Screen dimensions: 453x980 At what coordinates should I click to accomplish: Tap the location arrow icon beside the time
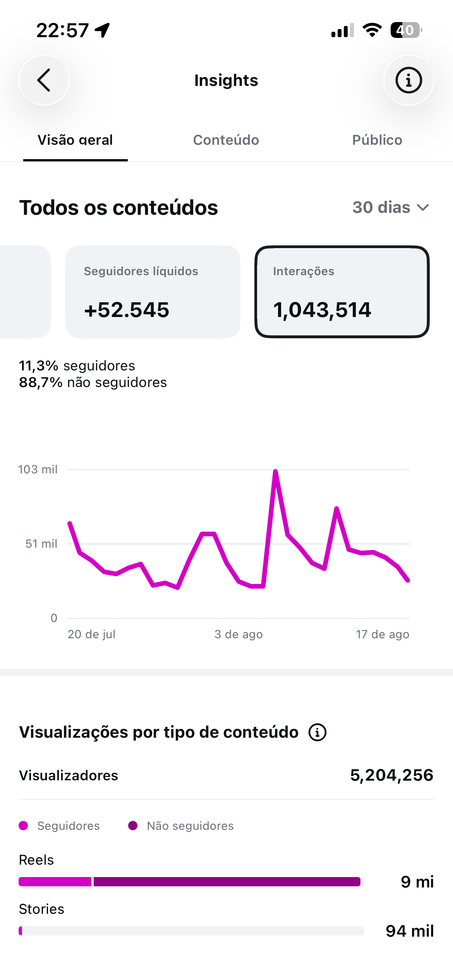(103, 30)
